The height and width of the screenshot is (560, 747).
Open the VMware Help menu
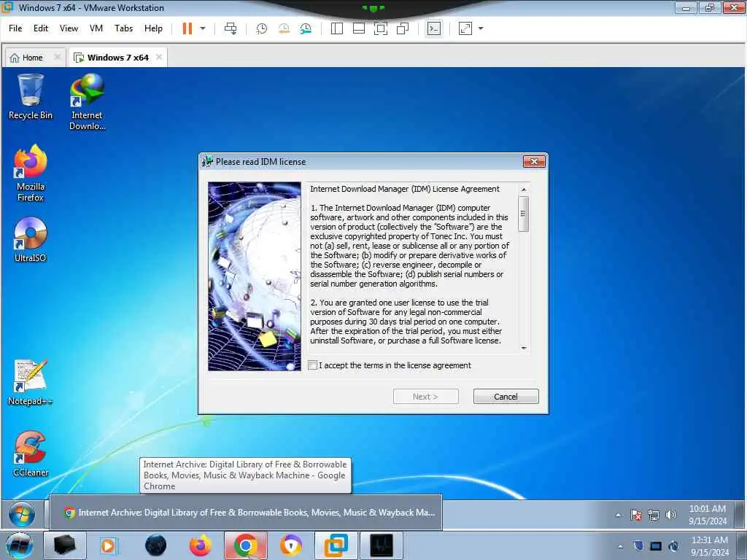(153, 28)
